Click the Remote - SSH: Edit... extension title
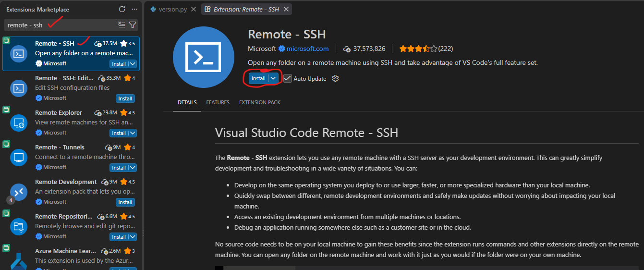 64,78
